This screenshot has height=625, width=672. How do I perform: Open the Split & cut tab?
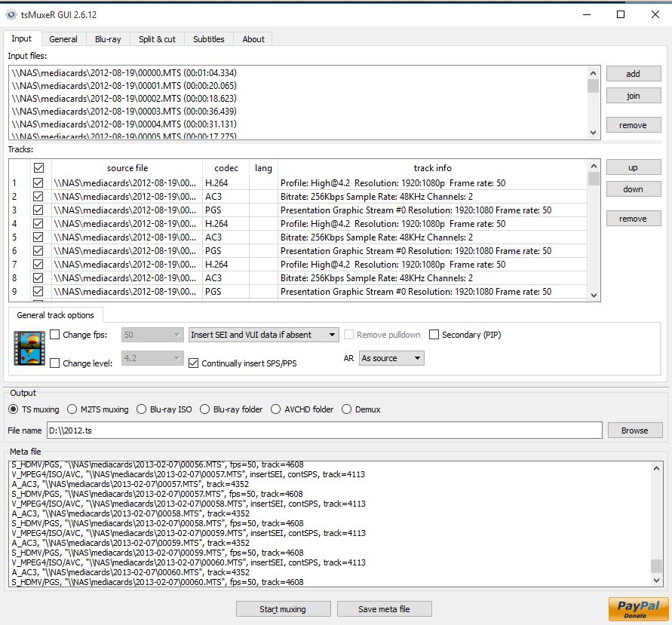pos(157,39)
